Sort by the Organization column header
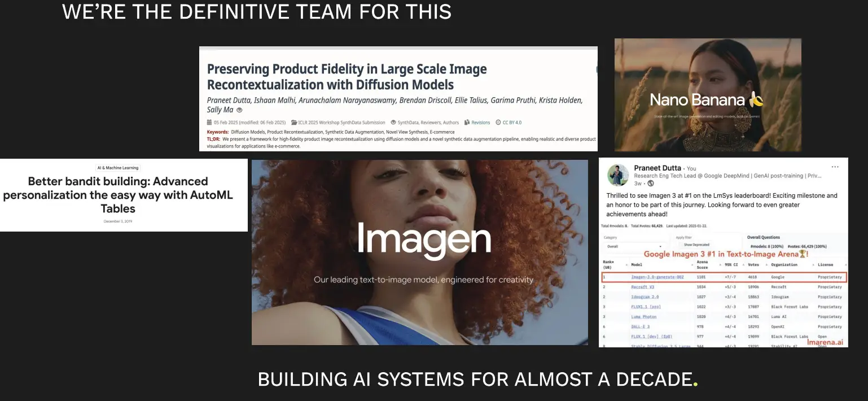Viewport: 868px width, 401px height. point(784,264)
